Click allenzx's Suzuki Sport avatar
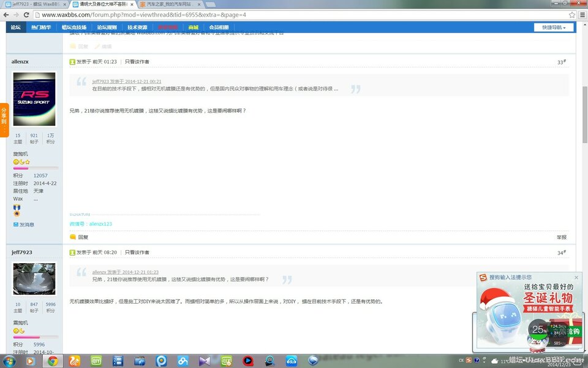This screenshot has width=588, height=368. pos(34,99)
